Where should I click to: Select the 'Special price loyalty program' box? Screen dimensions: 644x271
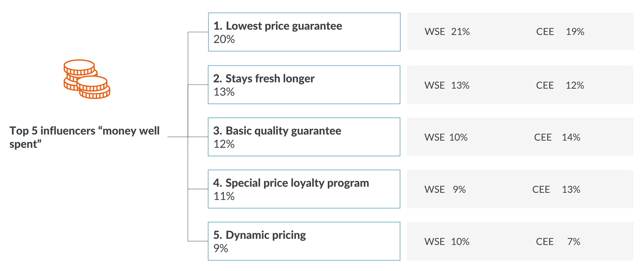[x=304, y=189]
